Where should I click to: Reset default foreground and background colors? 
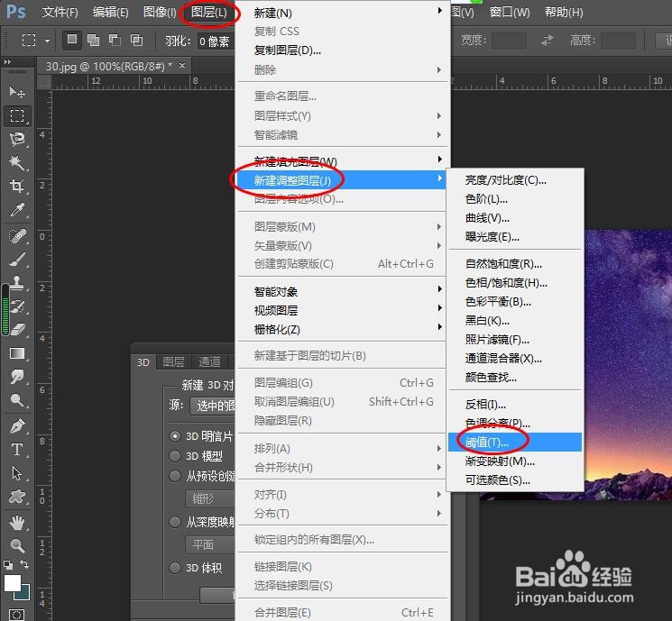[x=8, y=564]
